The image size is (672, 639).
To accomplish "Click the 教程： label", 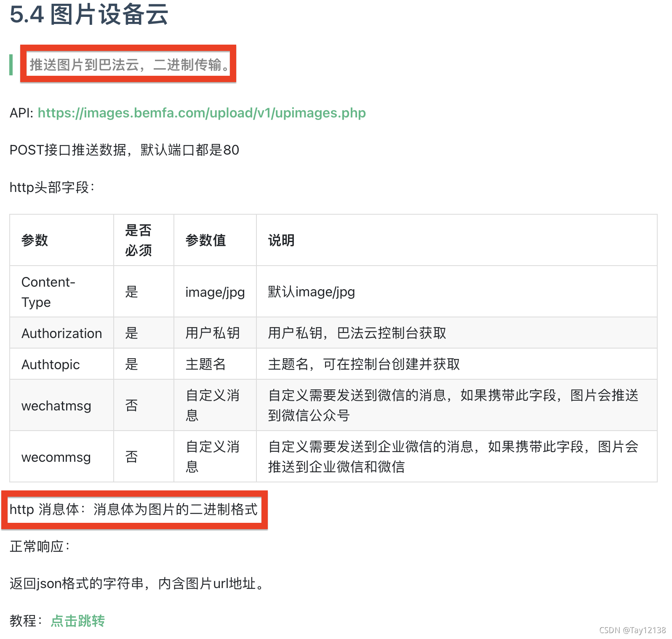I will (x=26, y=620).
